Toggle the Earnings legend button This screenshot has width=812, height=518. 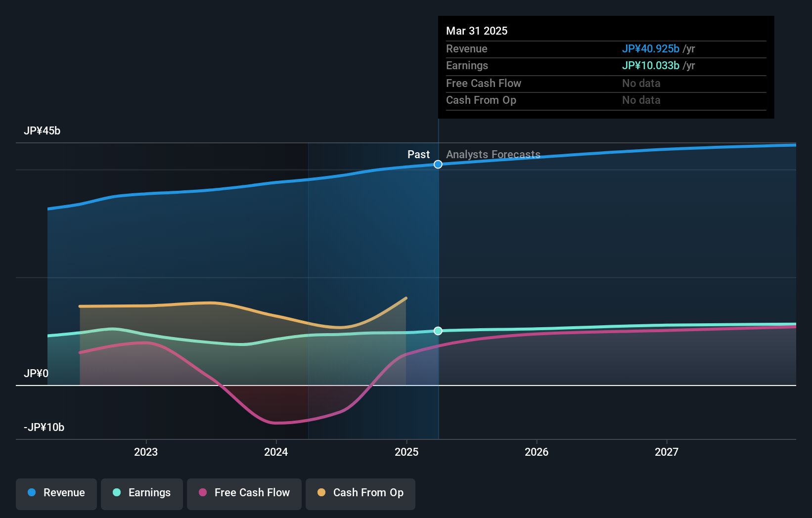pos(142,494)
